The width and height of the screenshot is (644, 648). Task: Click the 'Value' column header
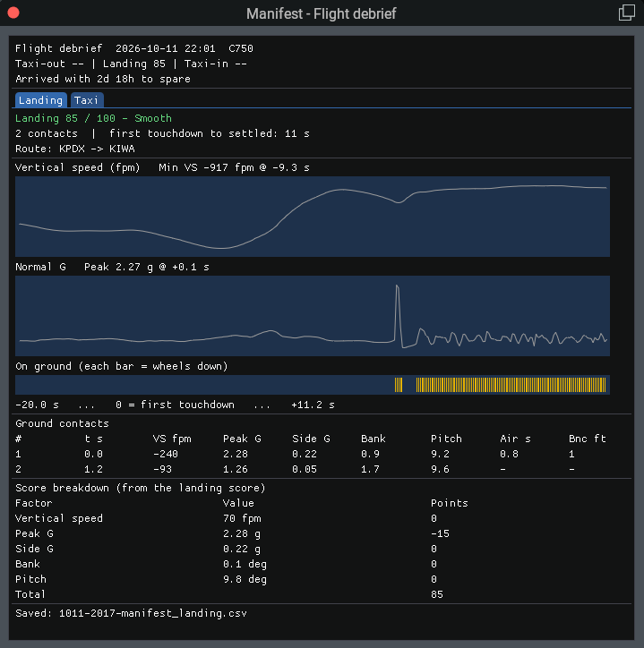tap(238, 503)
